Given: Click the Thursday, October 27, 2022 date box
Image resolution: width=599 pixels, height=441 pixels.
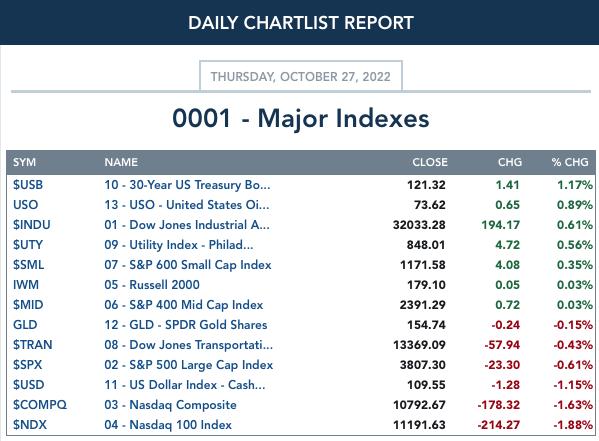Looking at the screenshot, I should point(301,76).
